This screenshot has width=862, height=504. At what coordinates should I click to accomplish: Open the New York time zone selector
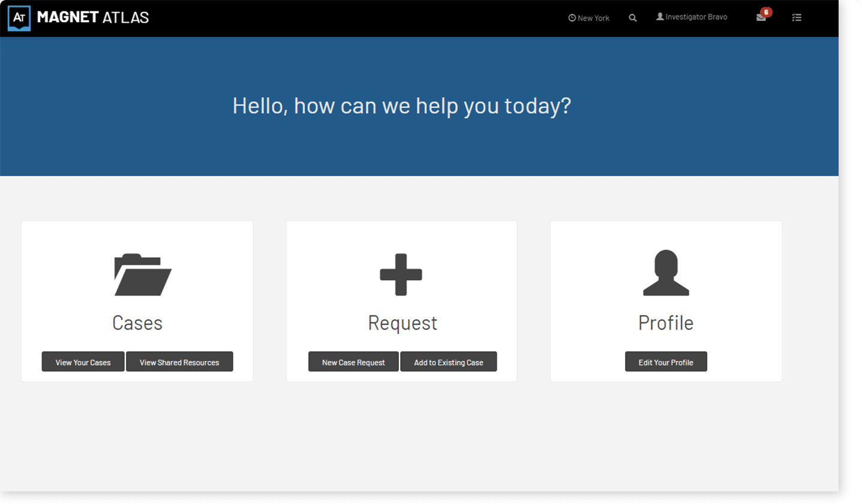(x=588, y=18)
